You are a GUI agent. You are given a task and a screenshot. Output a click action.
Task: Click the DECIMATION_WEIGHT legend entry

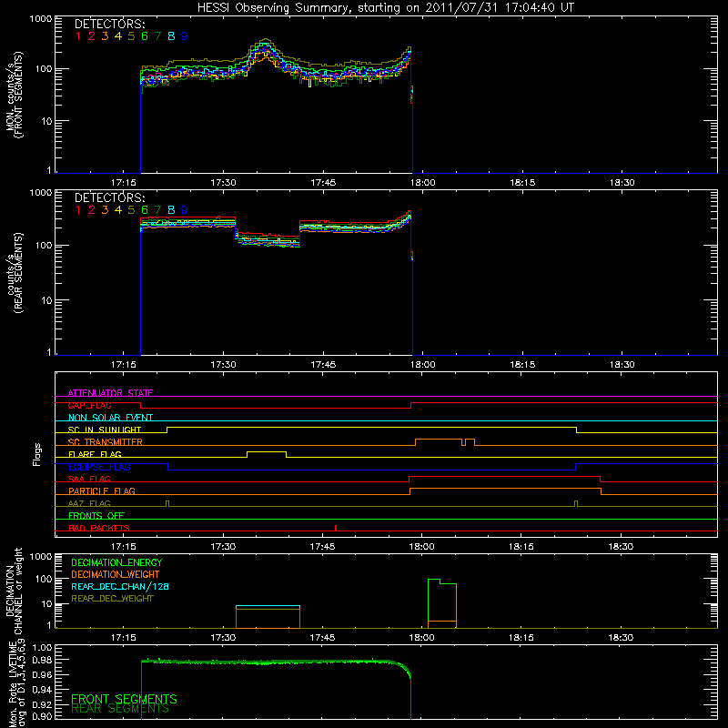116,574
